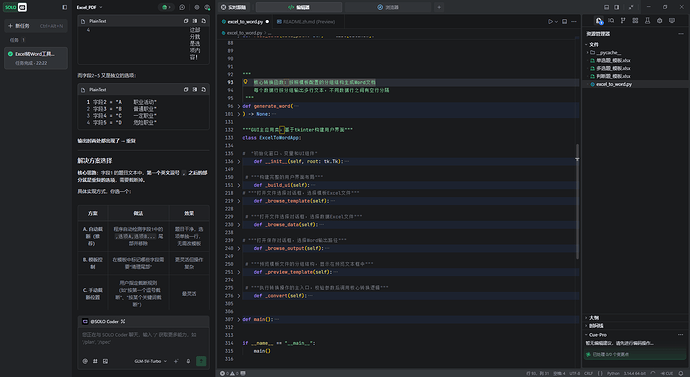Open the Search panel icon
This screenshot has height=377, width=690.
point(611,21)
